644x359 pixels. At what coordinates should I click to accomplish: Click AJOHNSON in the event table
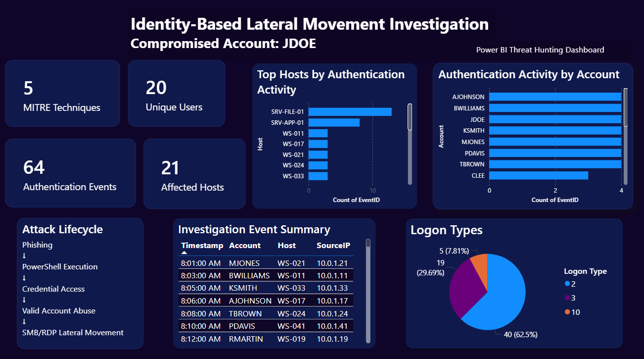250,301
